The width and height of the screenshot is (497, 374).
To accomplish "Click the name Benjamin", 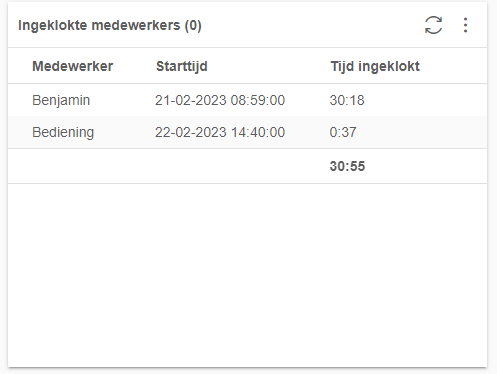I will pos(61,100).
